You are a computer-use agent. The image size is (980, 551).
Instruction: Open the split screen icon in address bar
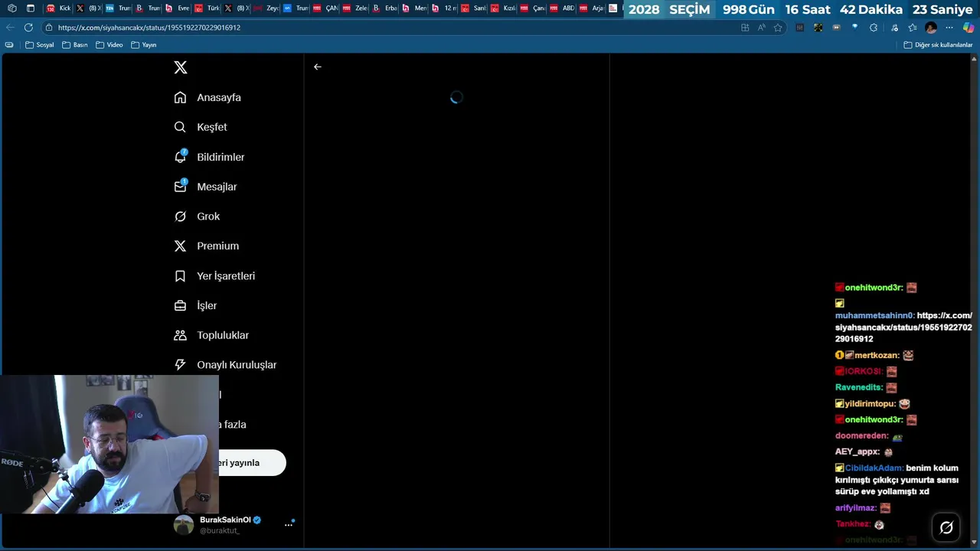pos(745,28)
